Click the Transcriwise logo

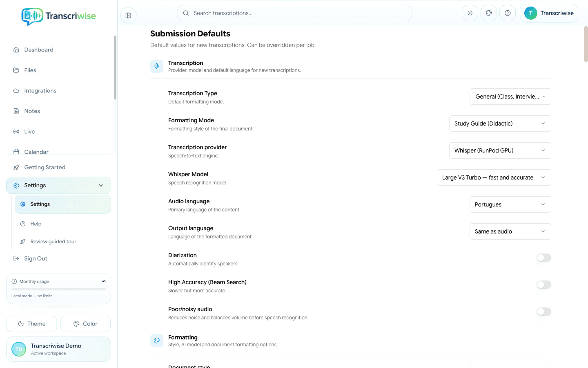point(58,16)
